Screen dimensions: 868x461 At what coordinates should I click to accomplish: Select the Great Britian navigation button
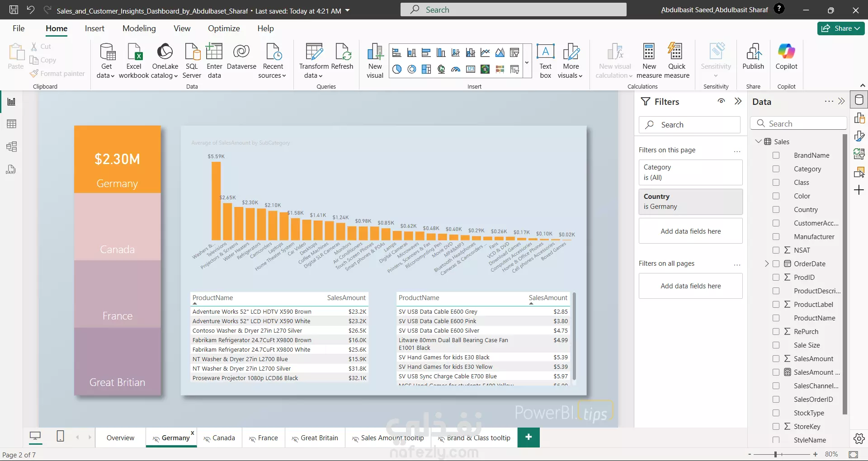pyautogui.click(x=118, y=361)
